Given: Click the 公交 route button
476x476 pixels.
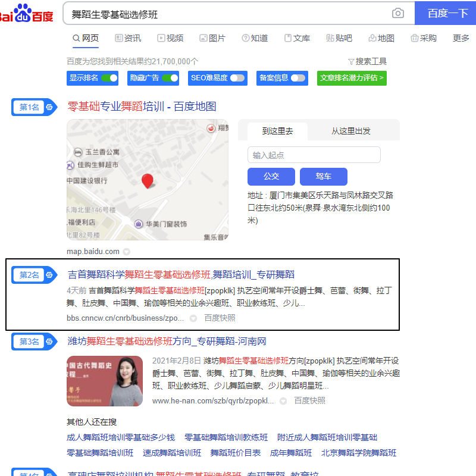Looking at the screenshot, I should [271, 176].
